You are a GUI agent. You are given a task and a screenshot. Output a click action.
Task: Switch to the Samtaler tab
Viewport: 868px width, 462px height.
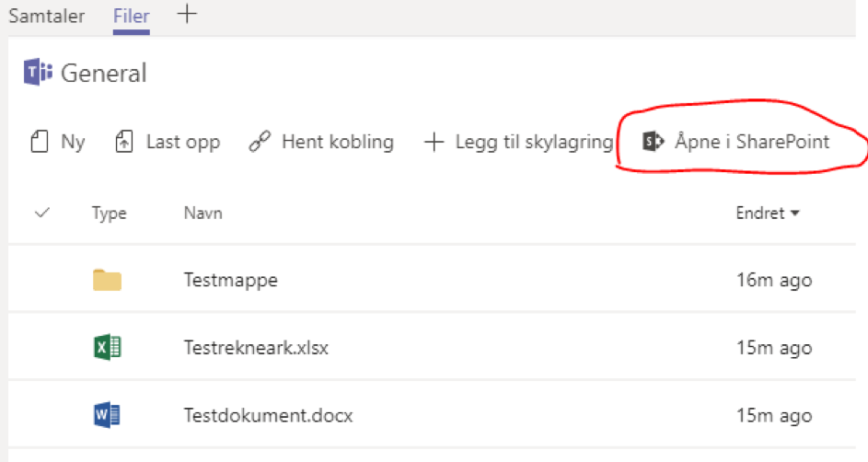coord(47,17)
